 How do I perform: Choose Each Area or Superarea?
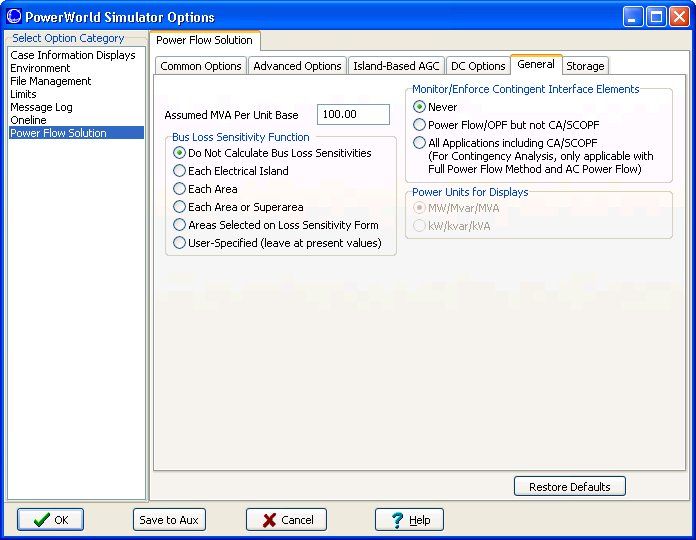pyautogui.click(x=238, y=207)
